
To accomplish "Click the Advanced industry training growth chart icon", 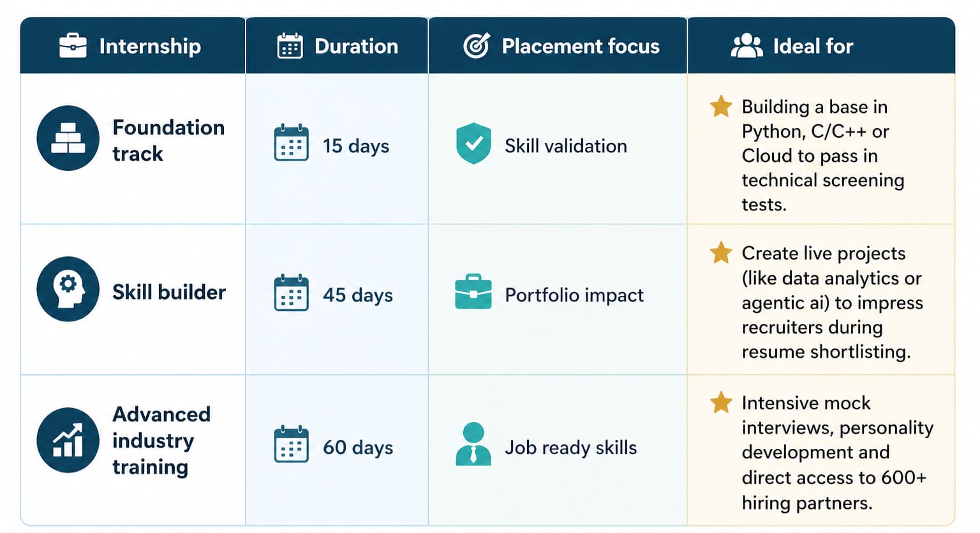I will click(68, 441).
